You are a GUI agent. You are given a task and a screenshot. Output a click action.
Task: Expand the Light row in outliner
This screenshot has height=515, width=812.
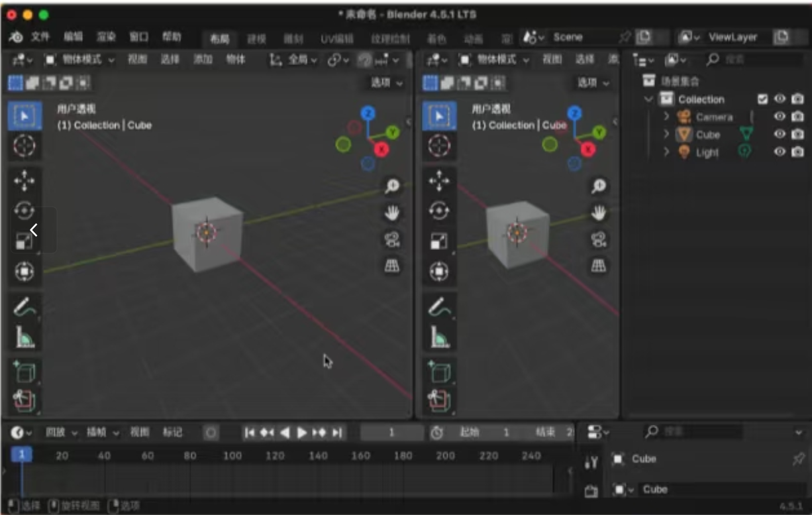(x=666, y=152)
